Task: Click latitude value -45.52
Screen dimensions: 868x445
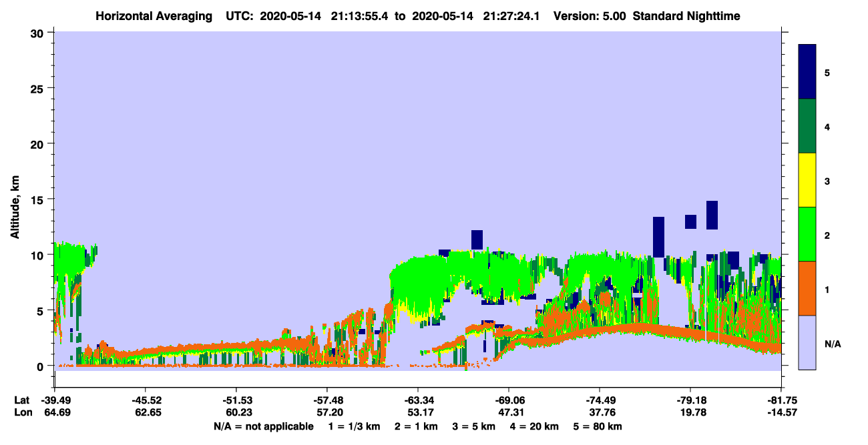Action: [x=146, y=400]
